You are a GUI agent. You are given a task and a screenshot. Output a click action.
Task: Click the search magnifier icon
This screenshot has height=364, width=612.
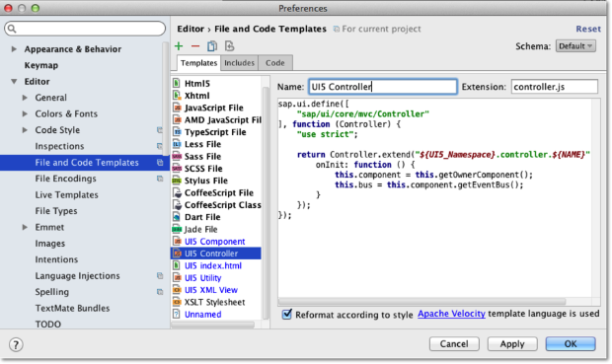[12, 29]
